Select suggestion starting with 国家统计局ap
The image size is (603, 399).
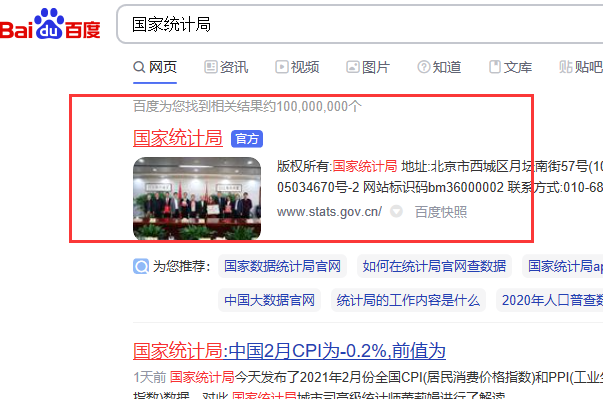562,266
